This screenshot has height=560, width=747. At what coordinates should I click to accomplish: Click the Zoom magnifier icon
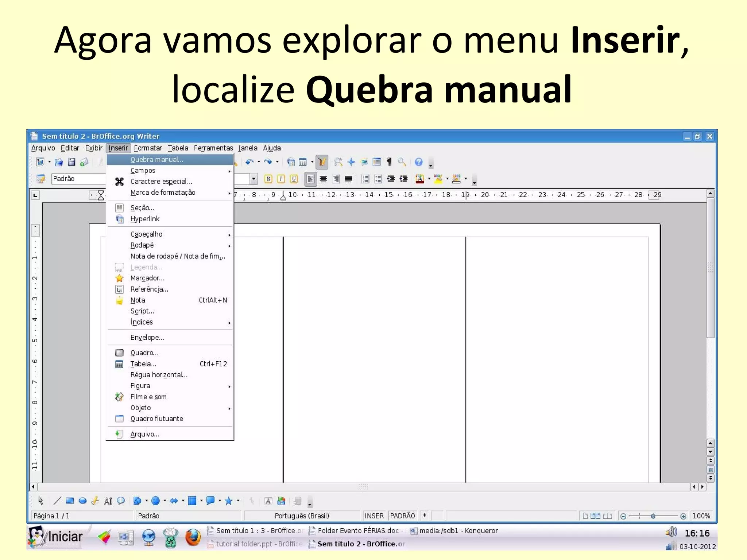pos(402,162)
